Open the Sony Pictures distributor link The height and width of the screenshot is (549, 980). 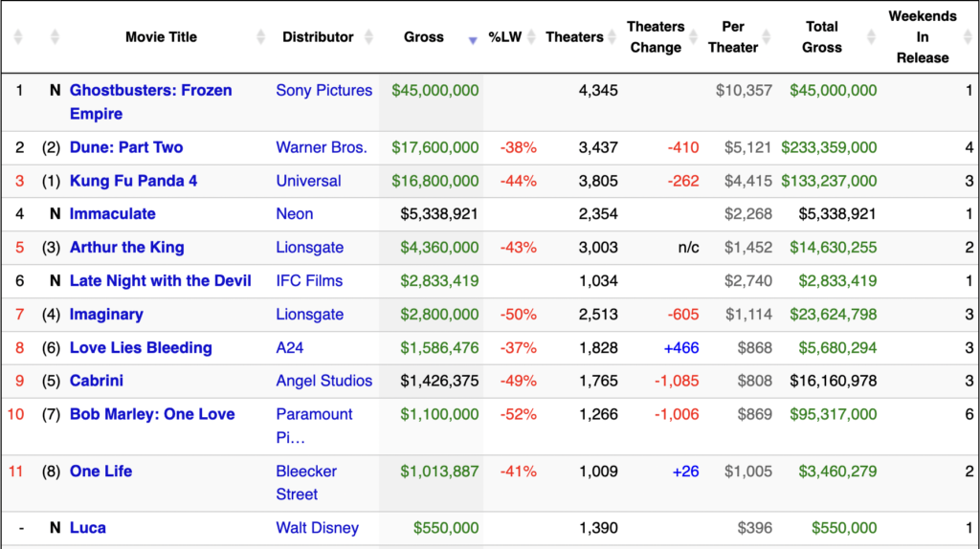coord(323,91)
